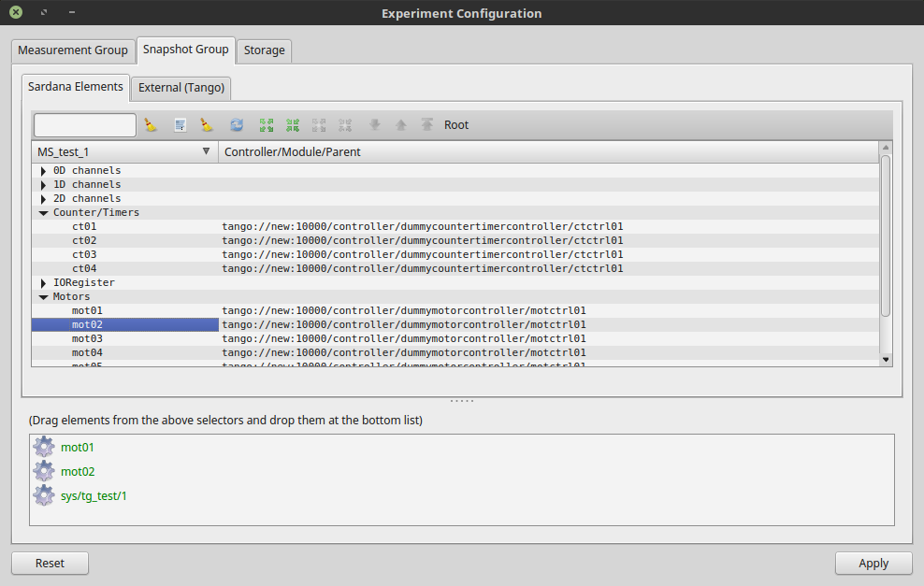Expand the 2D channels node
Viewport: 924px width, 586px height.
tap(43, 199)
